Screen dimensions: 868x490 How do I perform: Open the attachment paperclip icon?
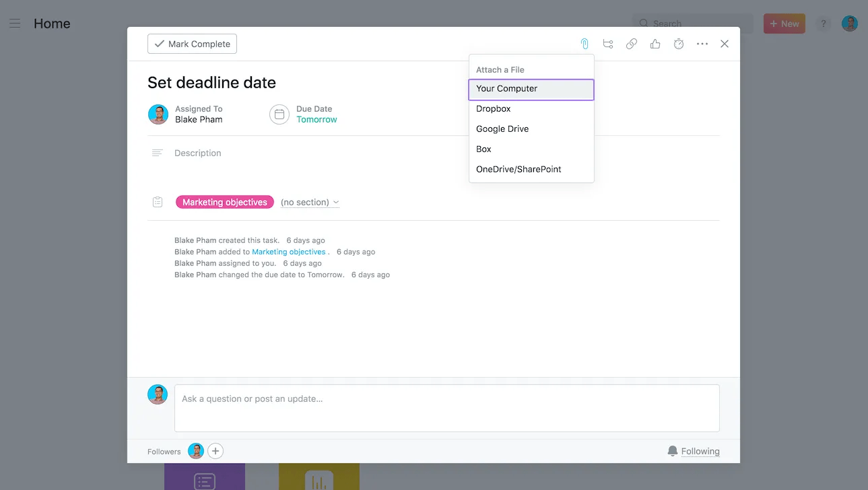click(x=585, y=43)
